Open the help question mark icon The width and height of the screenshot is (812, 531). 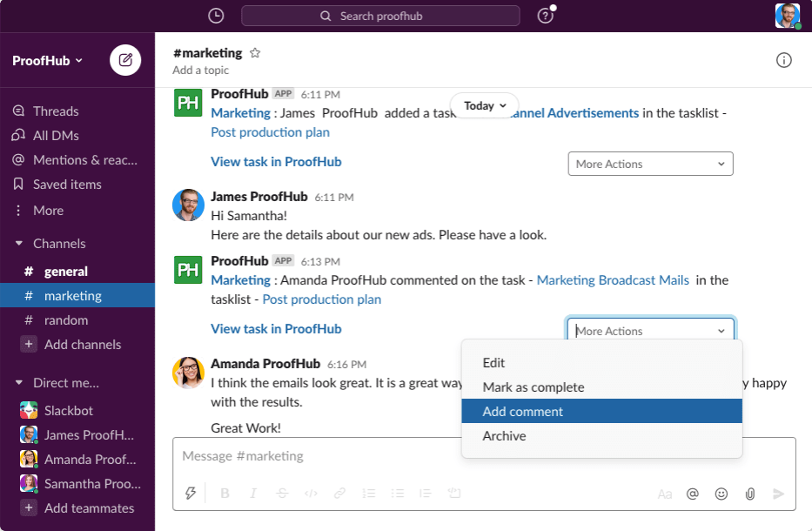pyautogui.click(x=546, y=16)
